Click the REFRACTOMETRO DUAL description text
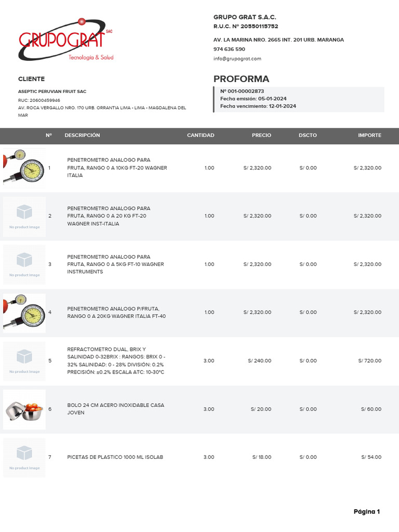 point(116,361)
